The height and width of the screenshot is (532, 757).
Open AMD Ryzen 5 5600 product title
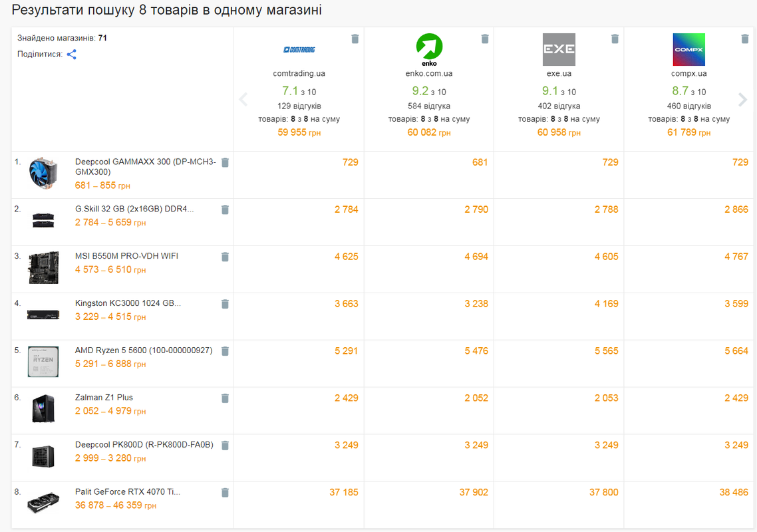[x=144, y=350]
